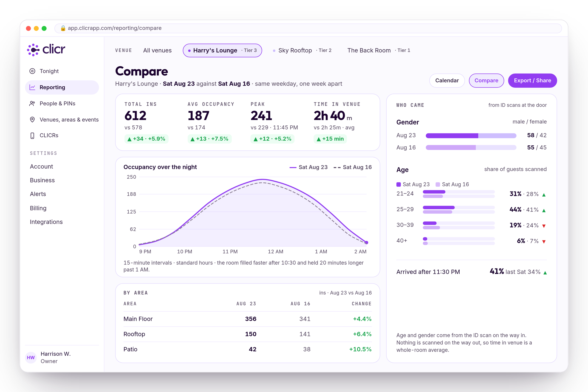588x392 pixels.
Task: Click the +15 min time badge
Action: [330, 139]
